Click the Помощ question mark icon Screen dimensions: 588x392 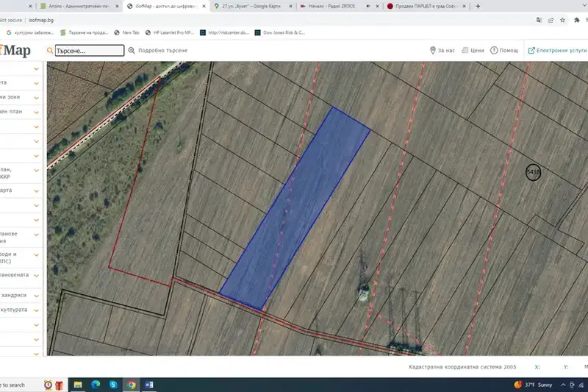point(494,50)
